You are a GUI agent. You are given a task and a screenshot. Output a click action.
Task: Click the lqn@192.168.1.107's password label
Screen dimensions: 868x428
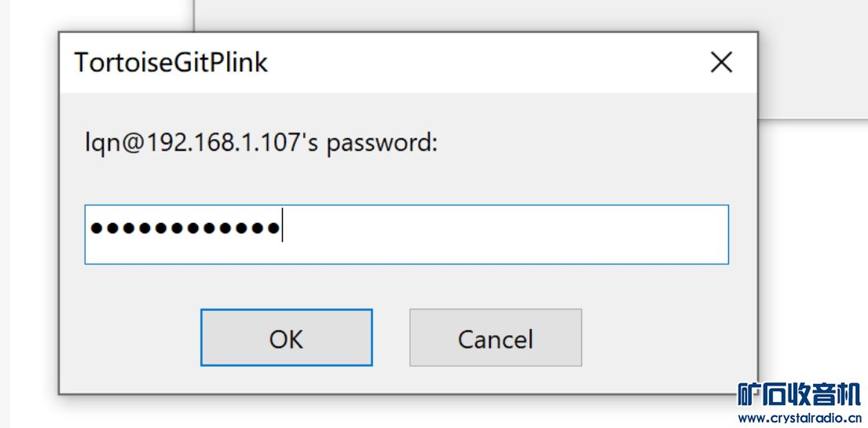pyautogui.click(x=261, y=144)
